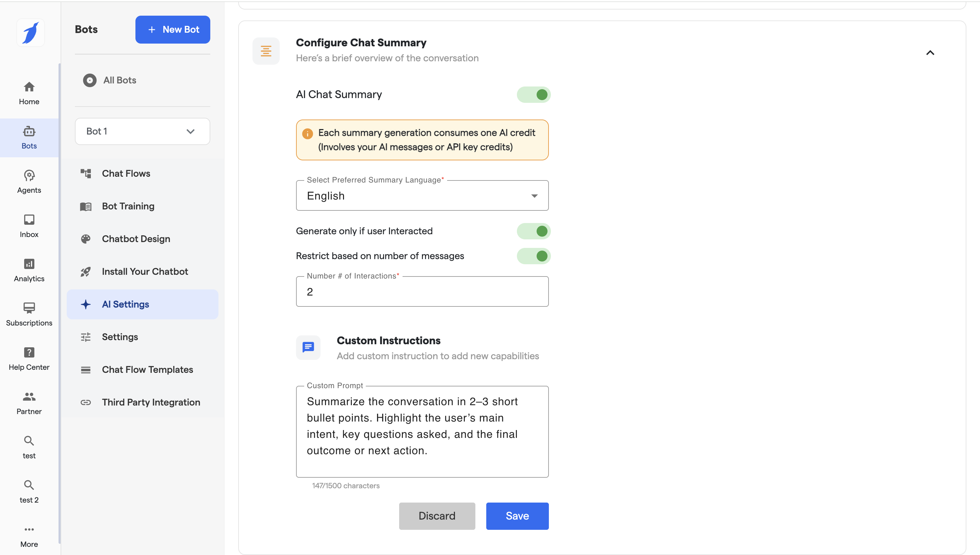Click the Home icon in sidebar

tap(29, 87)
